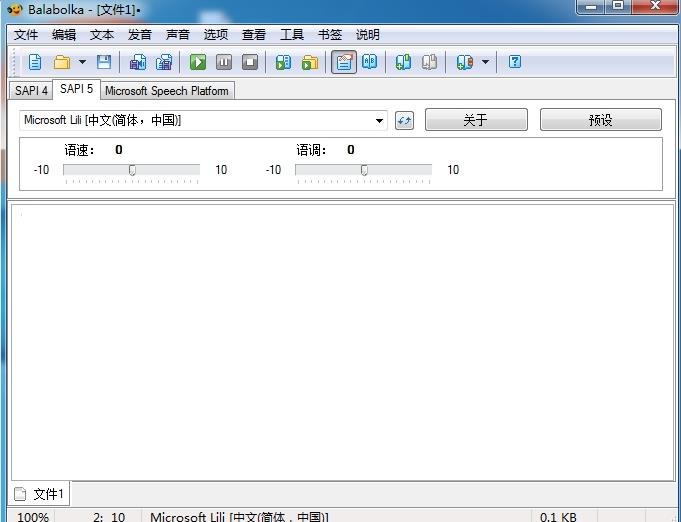Click the Balabolka title bar app icon
Image resolution: width=681 pixels, height=522 pixels.
14,10
